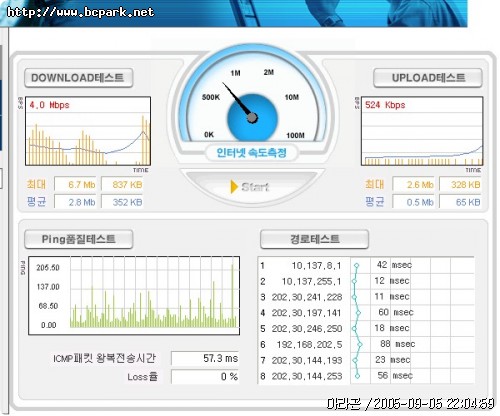Click upload max field 2.6 Mb
This screenshot has width=500, height=416.
coord(414,184)
